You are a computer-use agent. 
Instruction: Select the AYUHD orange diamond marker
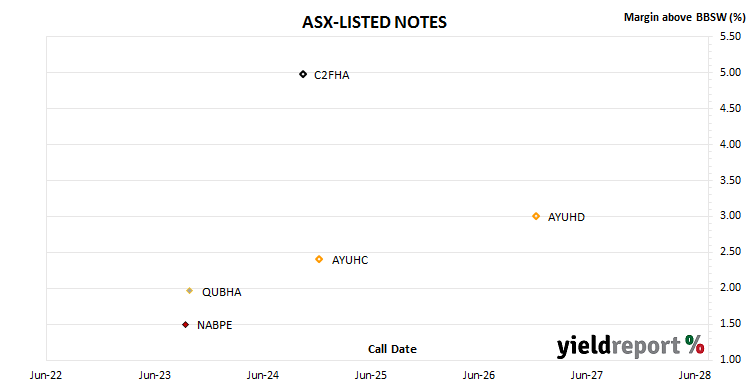[x=536, y=216]
